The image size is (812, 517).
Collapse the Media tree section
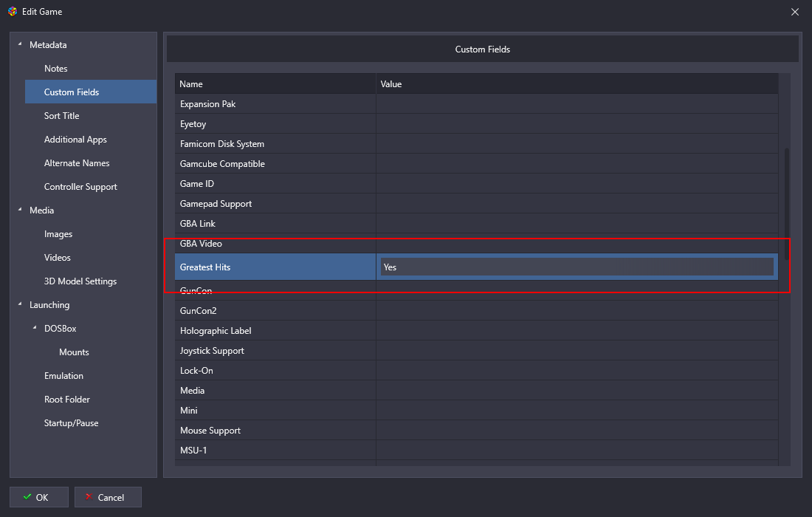(20, 210)
